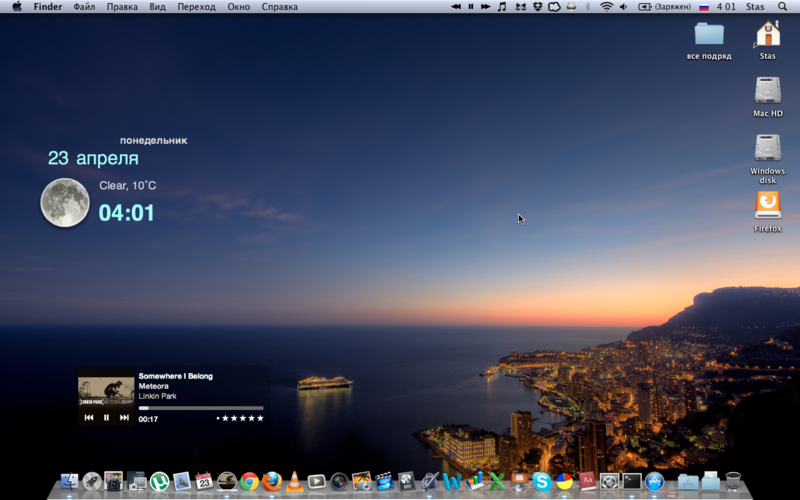Next track button in music widget

pos(124,417)
